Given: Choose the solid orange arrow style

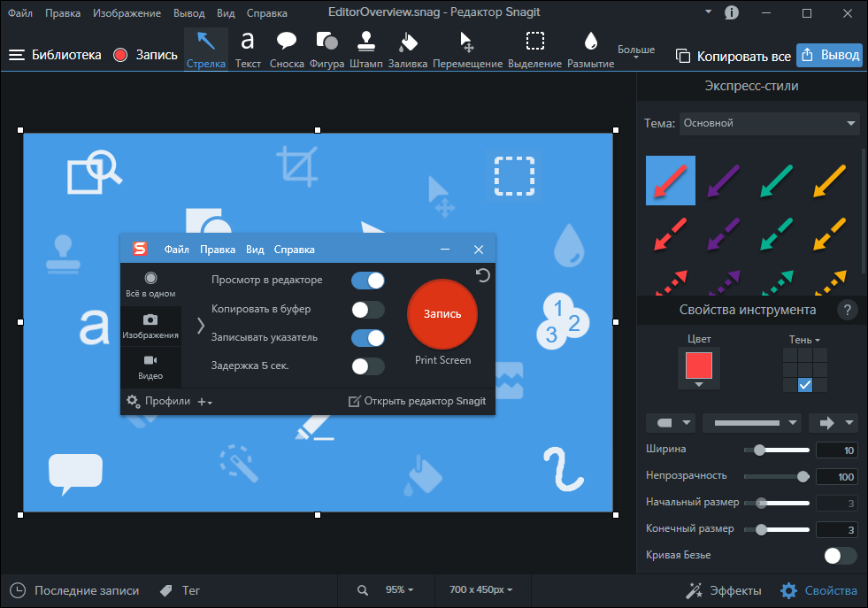Looking at the screenshot, I should click(830, 181).
